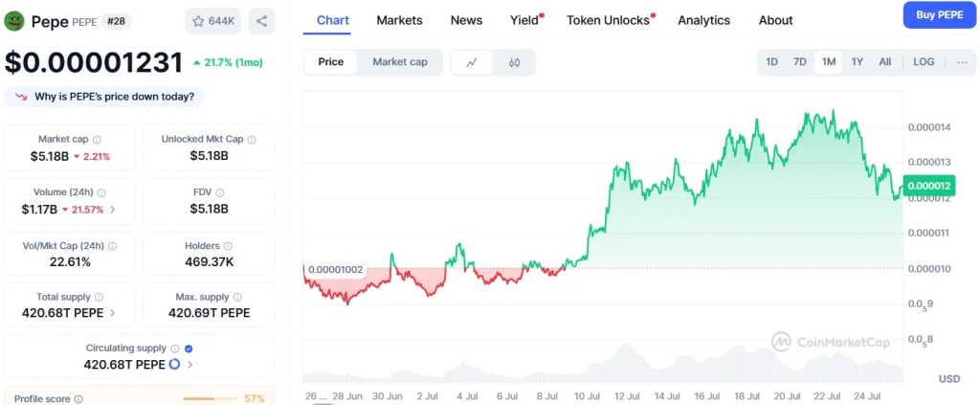Image resolution: width=980 pixels, height=405 pixels.
Task: Set chart range to 1Y
Action: [x=857, y=62]
